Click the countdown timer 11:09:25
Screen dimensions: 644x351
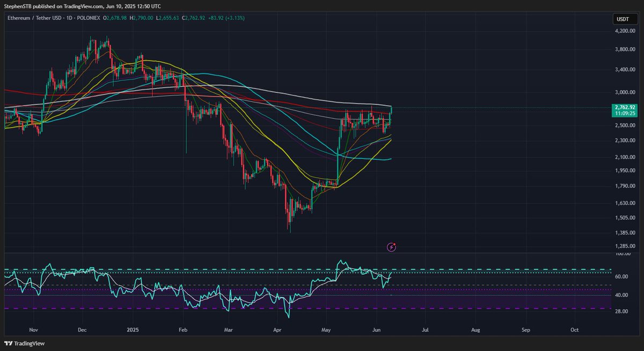625,114
